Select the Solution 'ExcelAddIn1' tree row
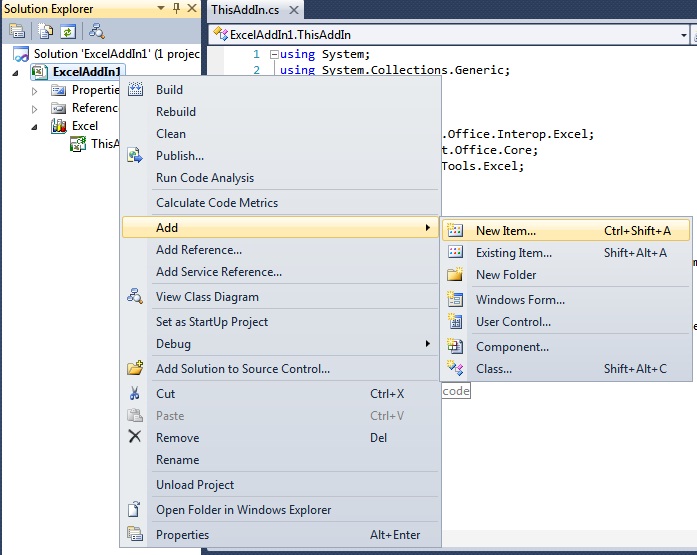 coord(106,54)
